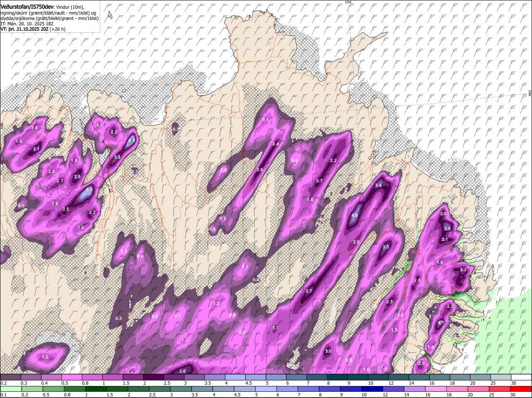Select the pink swatch labeled 18 in bottom legend row
Image resolution: width=532 pixels, height=398 pixels.
(x=457, y=389)
